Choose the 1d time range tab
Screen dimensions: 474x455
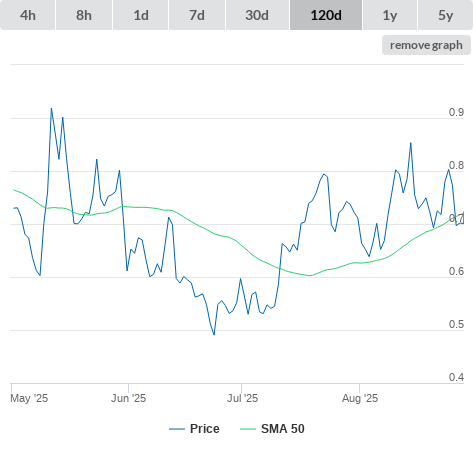click(141, 15)
